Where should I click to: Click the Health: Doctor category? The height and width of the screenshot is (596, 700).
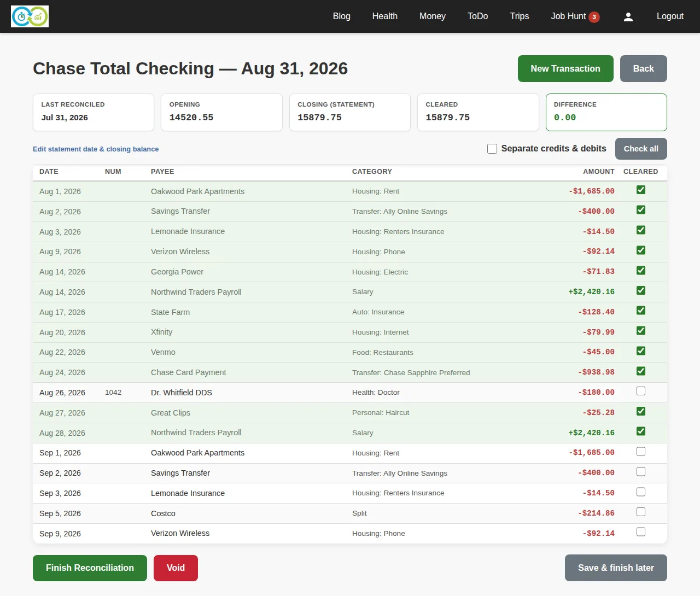[376, 393]
